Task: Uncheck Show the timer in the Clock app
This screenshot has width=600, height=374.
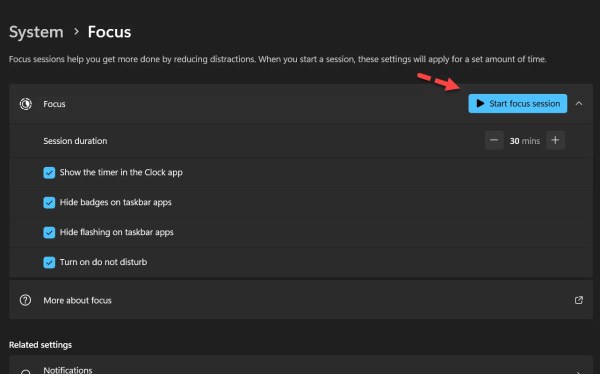Action: (x=49, y=173)
